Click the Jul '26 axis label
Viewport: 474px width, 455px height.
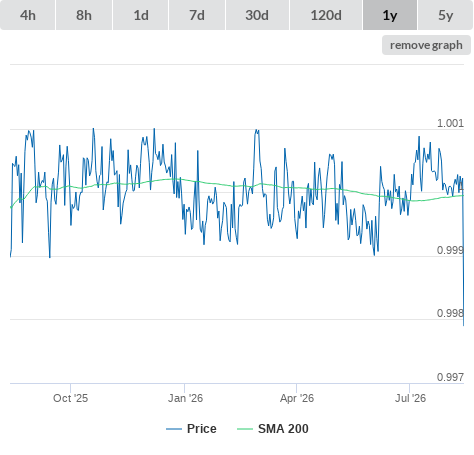410,398
